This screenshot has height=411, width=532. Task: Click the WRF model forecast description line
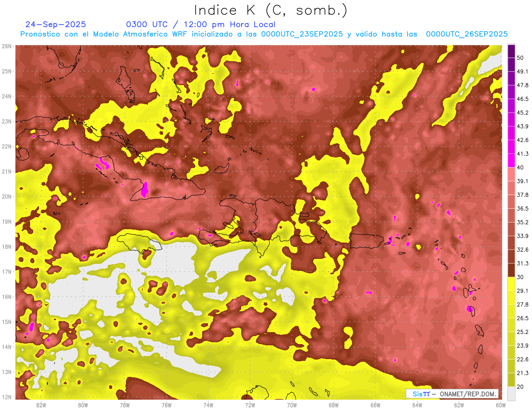tap(264, 34)
